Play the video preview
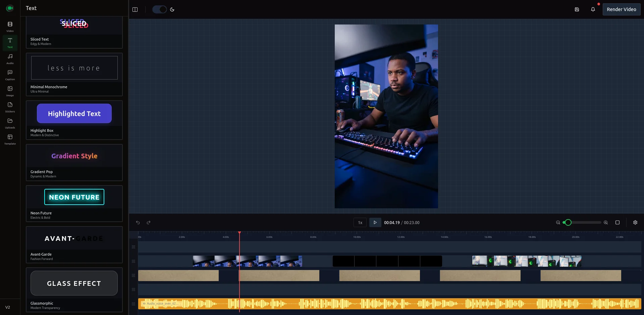Viewport: 644px width, 315px height. (375, 222)
